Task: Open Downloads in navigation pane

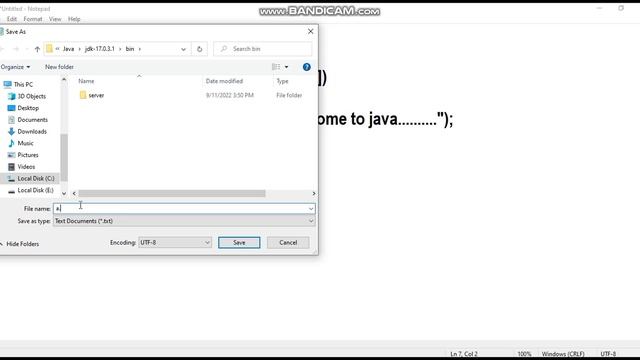Action: click(32, 132)
